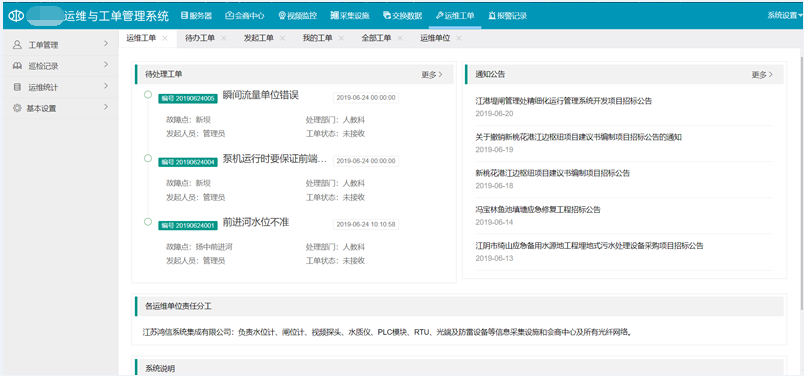Click the 基本设置 gear icon in sidebar
The height and width of the screenshot is (376, 804).
coord(17,108)
